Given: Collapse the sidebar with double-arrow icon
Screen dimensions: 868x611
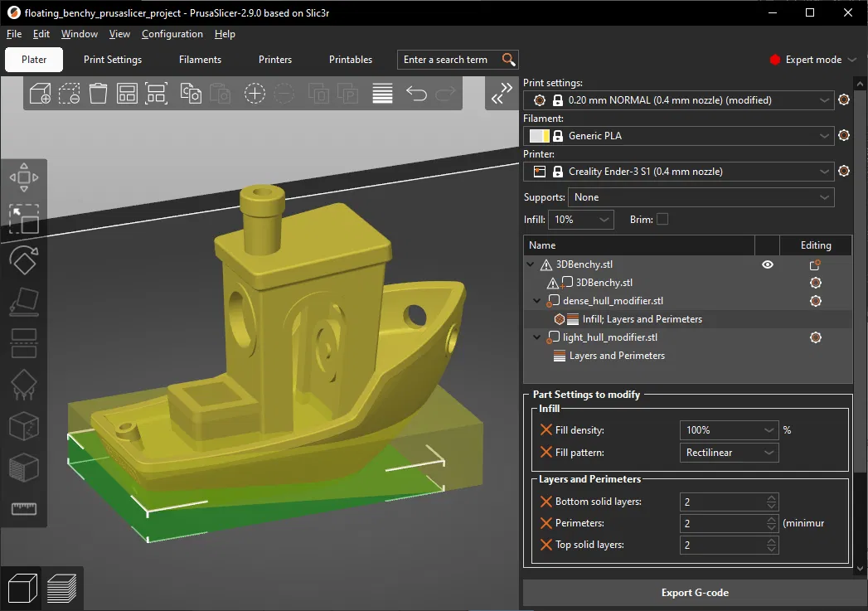Looking at the screenshot, I should click(502, 93).
